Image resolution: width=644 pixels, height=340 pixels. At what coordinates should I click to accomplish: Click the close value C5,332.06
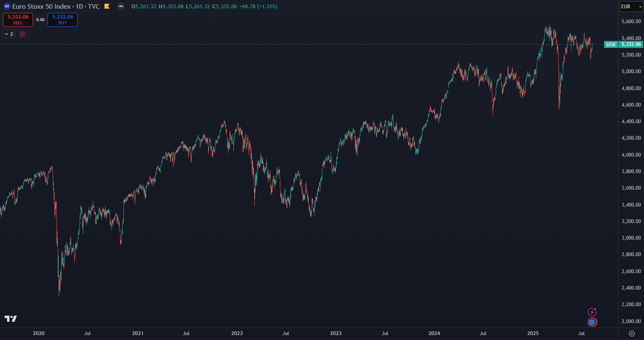coord(225,7)
